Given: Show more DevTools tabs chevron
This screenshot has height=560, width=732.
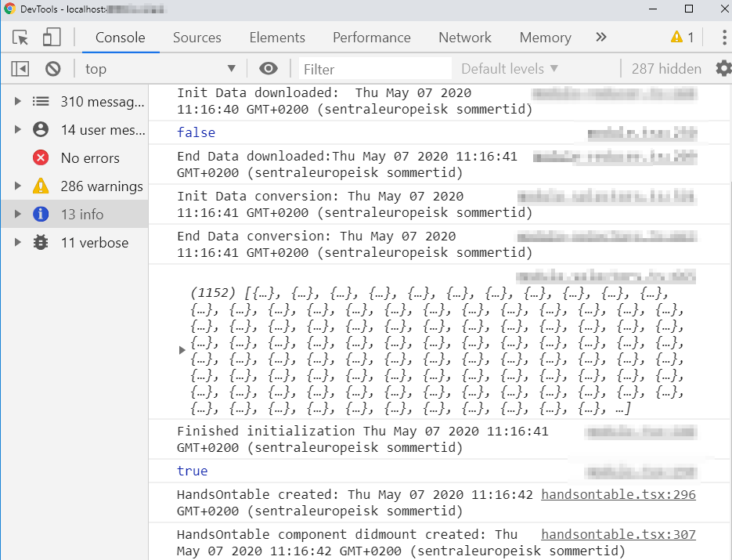Looking at the screenshot, I should (600, 37).
